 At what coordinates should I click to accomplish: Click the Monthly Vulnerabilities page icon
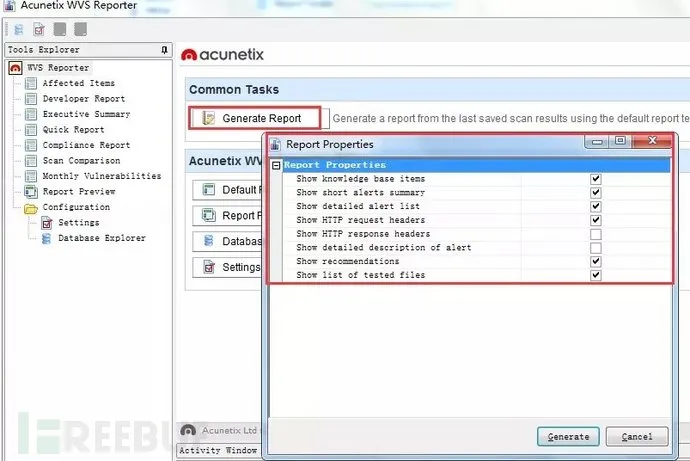click(x=31, y=176)
